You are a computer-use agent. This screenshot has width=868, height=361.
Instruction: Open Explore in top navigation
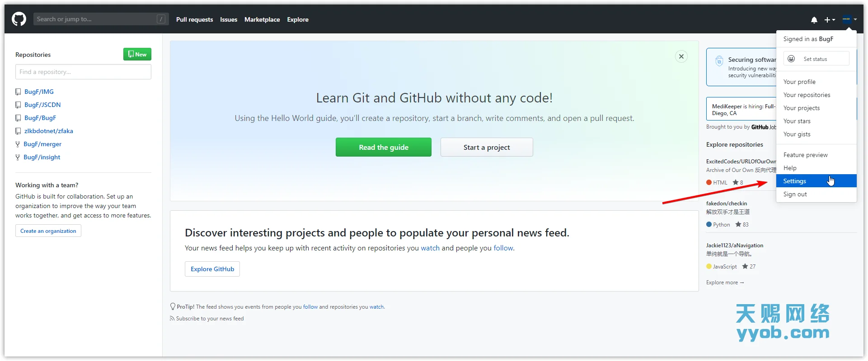tap(298, 19)
